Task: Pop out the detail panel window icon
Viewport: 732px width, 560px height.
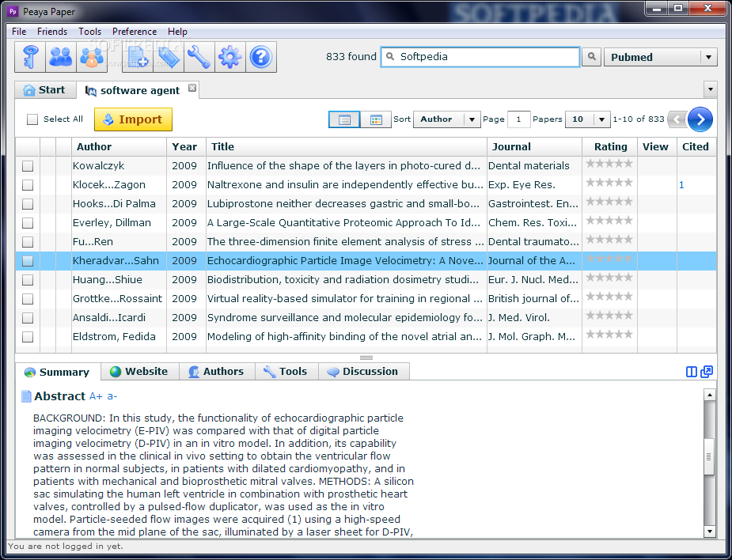Action: coord(707,372)
